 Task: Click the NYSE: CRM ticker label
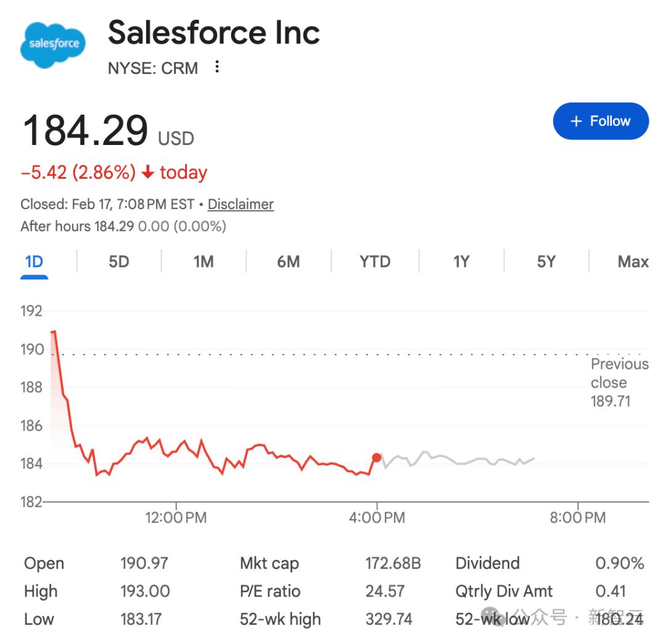pyautogui.click(x=153, y=68)
